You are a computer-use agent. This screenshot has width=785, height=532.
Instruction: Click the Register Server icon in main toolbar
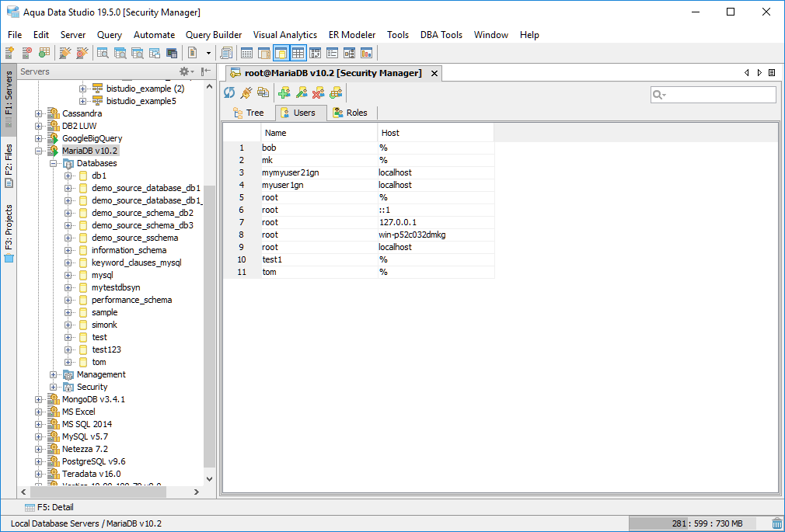pos(10,53)
